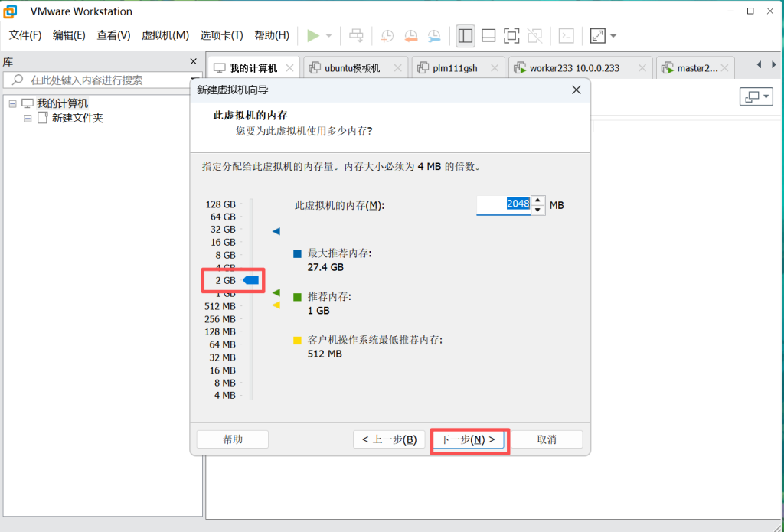Collapse the 我的计算机 tree node

point(13,103)
